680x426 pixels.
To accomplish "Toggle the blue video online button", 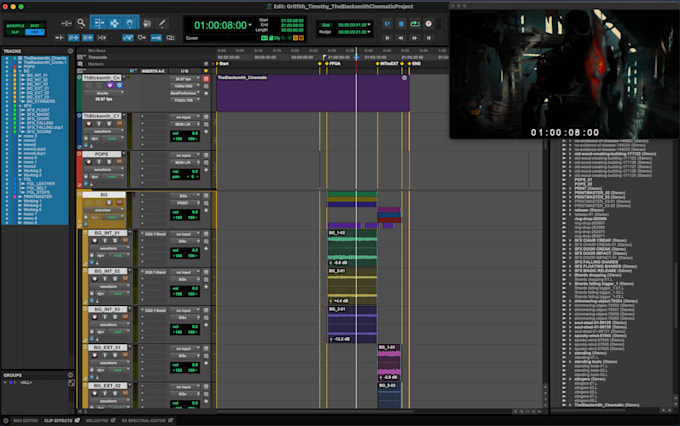I will [119, 85].
